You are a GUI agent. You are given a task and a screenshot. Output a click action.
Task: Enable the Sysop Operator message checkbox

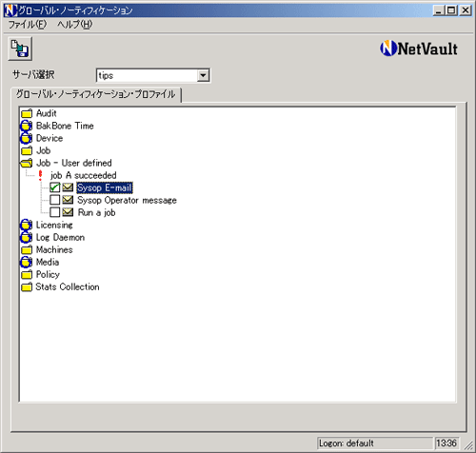[x=54, y=200]
